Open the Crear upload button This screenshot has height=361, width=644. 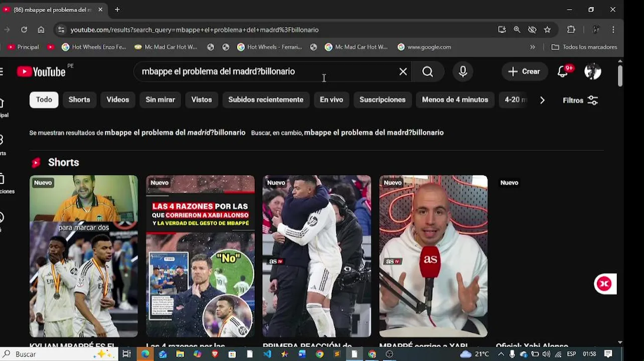[524, 72]
